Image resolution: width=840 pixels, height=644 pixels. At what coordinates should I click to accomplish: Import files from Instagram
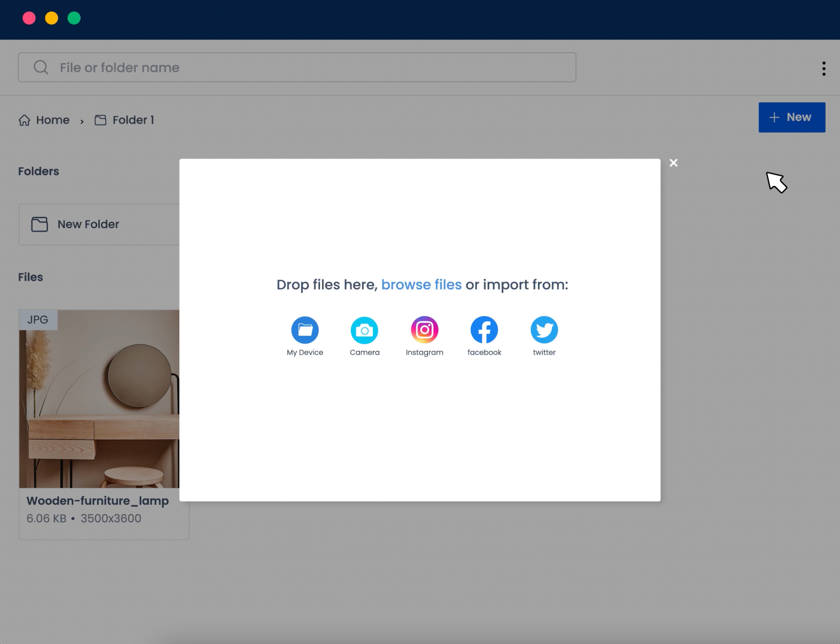click(424, 330)
